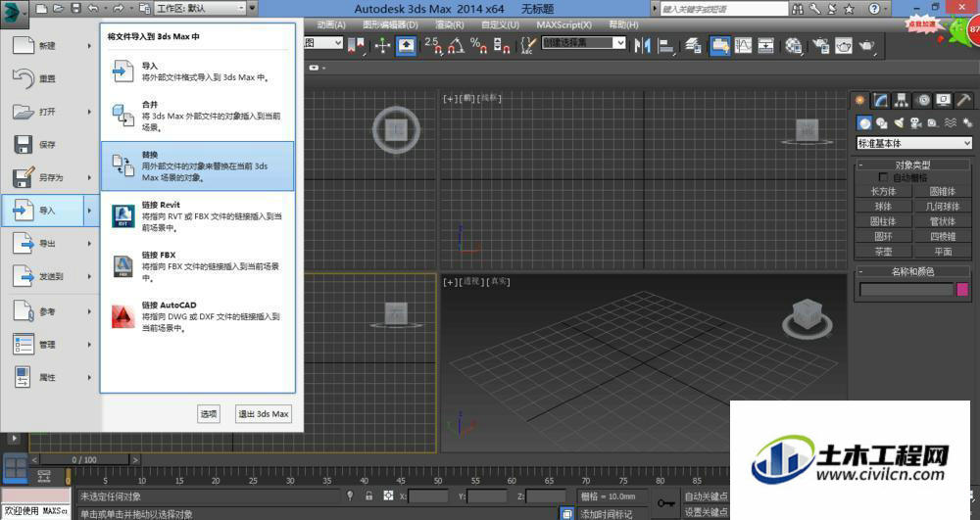Click the object name input field
This screenshot has width=980, height=520.
[906, 289]
